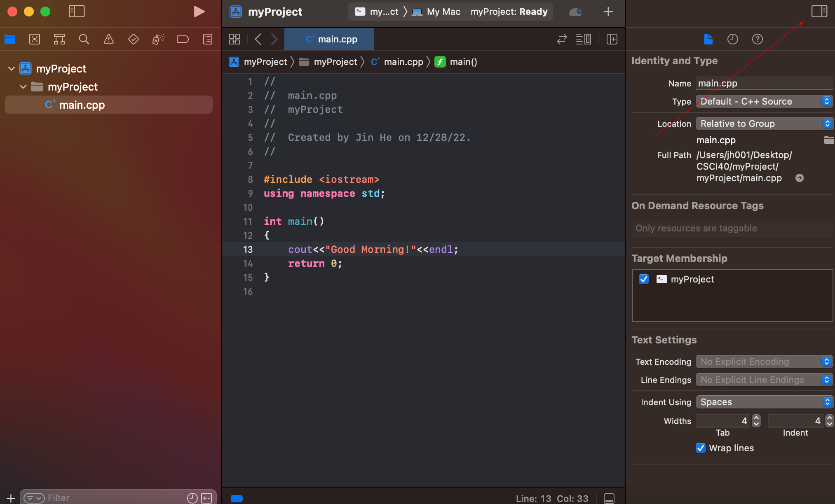This screenshot has width=835, height=504.
Task: Show the History inspector tab
Action: point(733,39)
